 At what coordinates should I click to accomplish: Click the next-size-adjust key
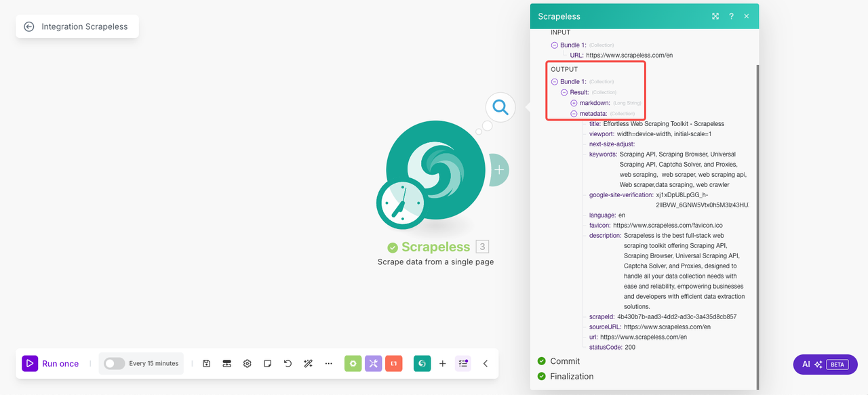(612, 144)
